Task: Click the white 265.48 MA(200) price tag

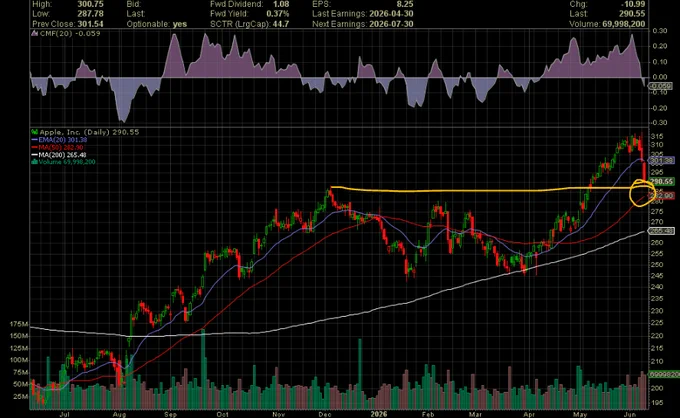Action: click(x=661, y=231)
